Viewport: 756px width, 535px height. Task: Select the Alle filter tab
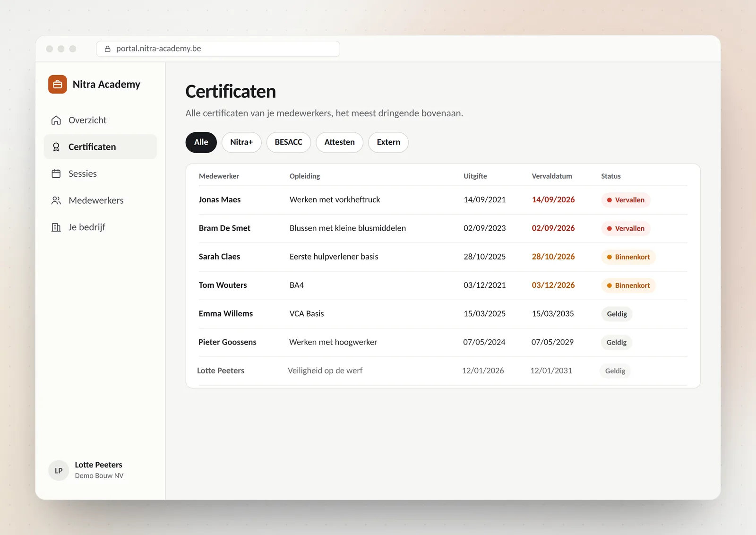pyautogui.click(x=201, y=142)
